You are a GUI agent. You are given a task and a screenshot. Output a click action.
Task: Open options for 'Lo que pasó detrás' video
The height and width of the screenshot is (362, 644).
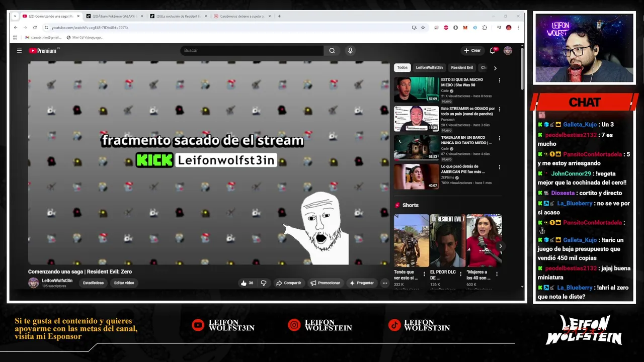tap(500, 167)
